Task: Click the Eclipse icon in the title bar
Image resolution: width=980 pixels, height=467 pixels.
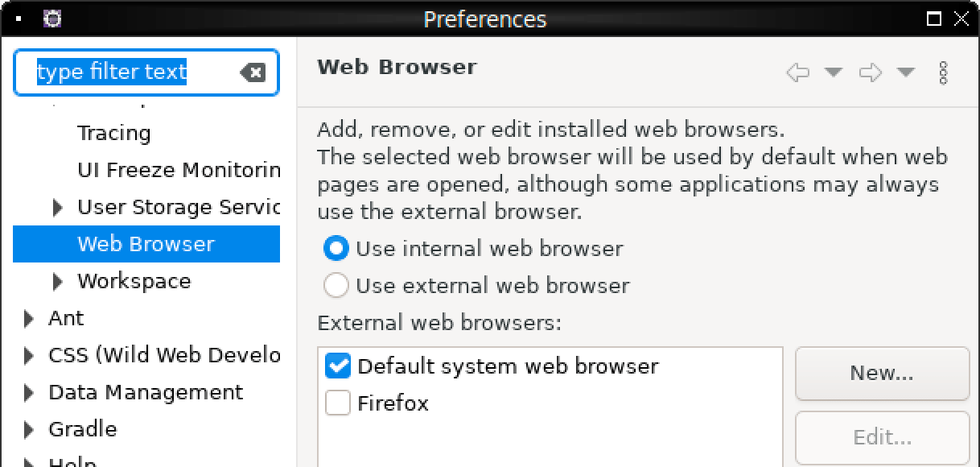Action: click(54, 19)
